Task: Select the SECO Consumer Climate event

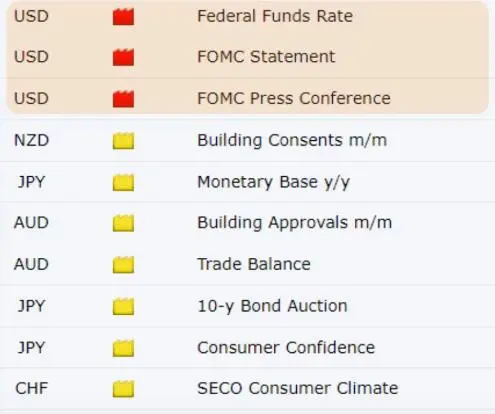Action: click(298, 388)
